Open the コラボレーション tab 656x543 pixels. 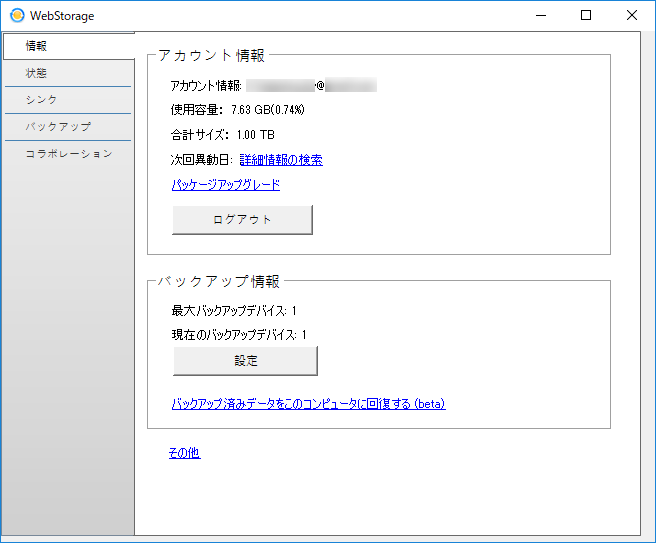pos(68,154)
